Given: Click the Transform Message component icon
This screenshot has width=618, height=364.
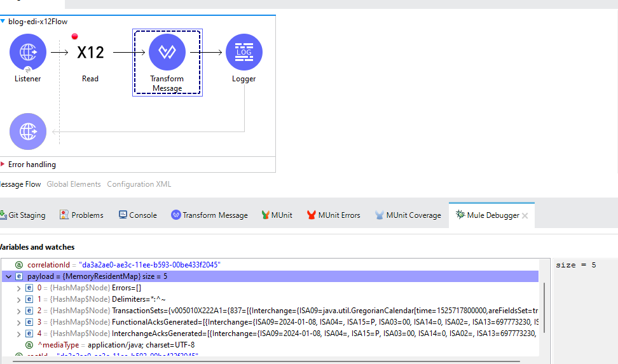Looking at the screenshot, I should [x=167, y=53].
